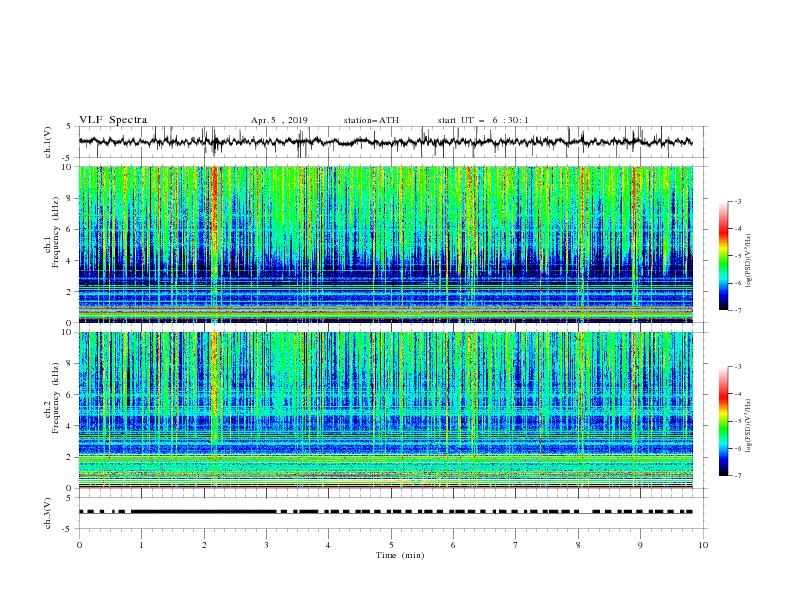Click the ch.2 colorbar '-7' tick value
The image size is (792, 612).
coord(737,476)
